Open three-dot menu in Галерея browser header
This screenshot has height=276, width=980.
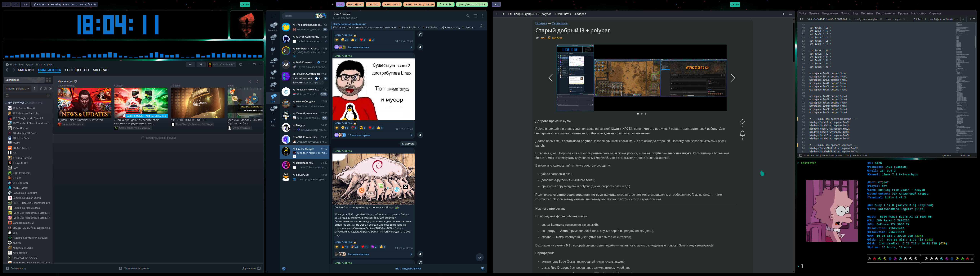(x=497, y=14)
